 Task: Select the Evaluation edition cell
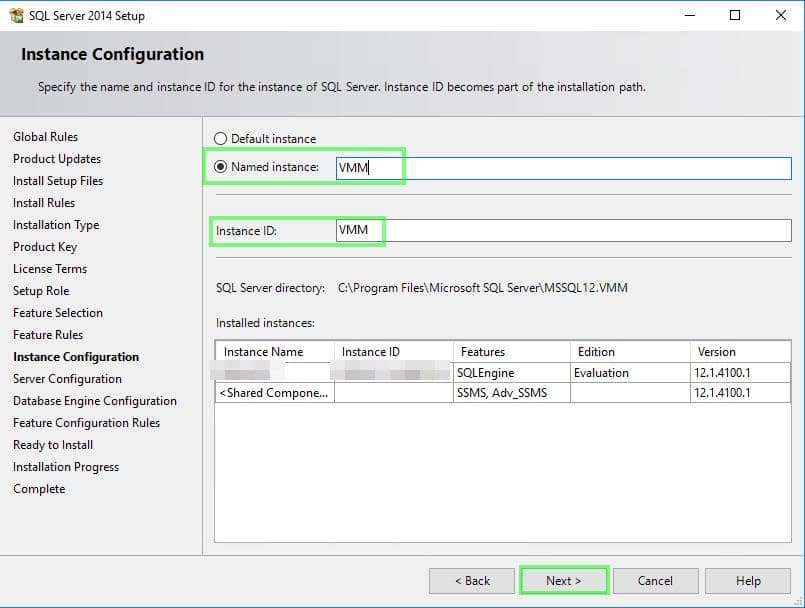(x=630, y=373)
